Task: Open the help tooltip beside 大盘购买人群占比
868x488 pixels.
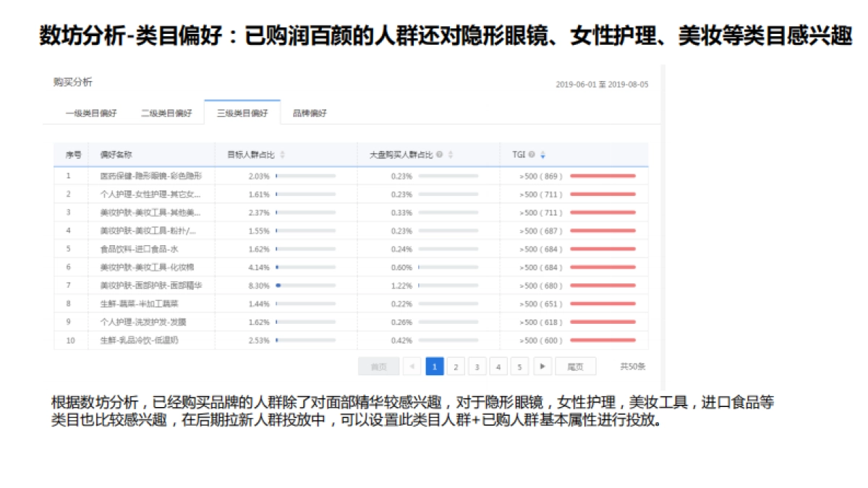Action: pyautogui.click(x=441, y=153)
